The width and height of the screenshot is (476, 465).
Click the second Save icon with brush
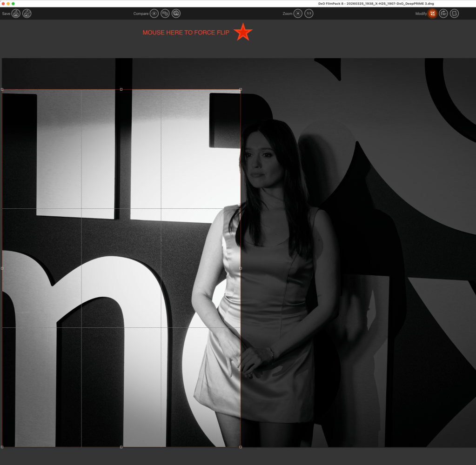coord(27,14)
